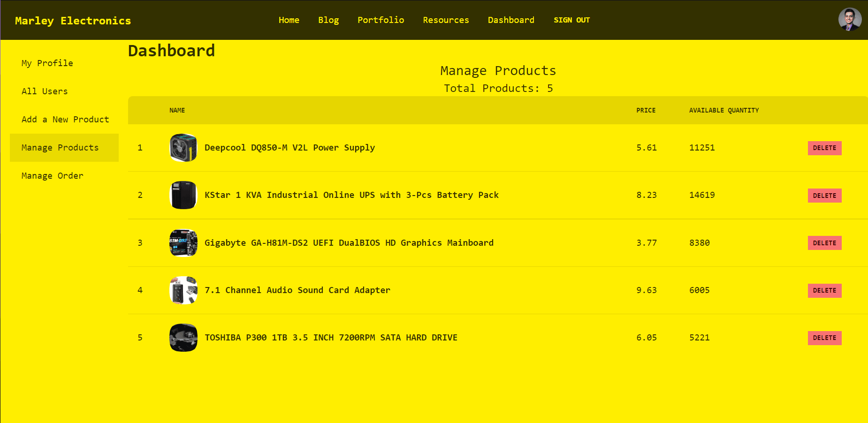This screenshot has width=868, height=423.
Task: Click the price 9.63
Action: [647, 290]
